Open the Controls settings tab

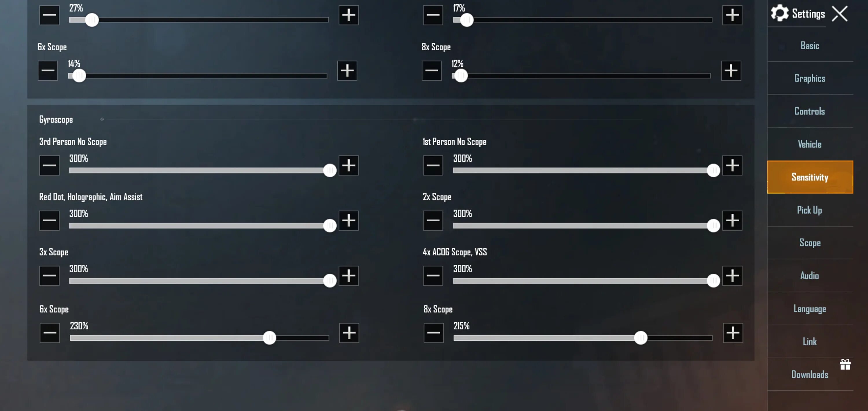tap(810, 111)
